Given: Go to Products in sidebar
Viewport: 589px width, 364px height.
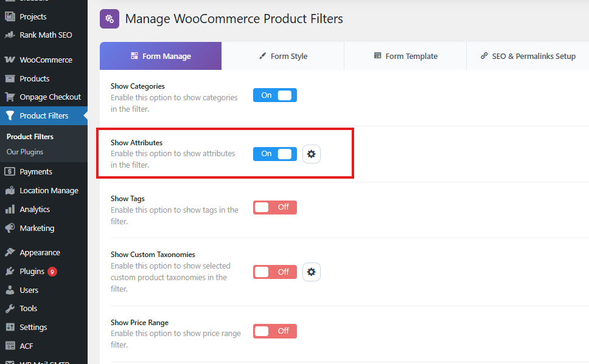Looking at the screenshot, I should [35, 78].
